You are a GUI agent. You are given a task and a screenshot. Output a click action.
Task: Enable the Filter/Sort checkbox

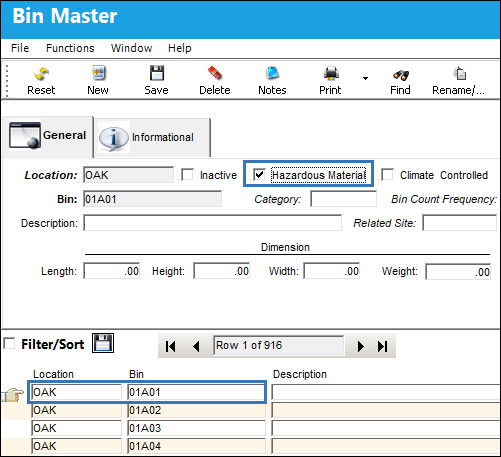tap(9, 343)
